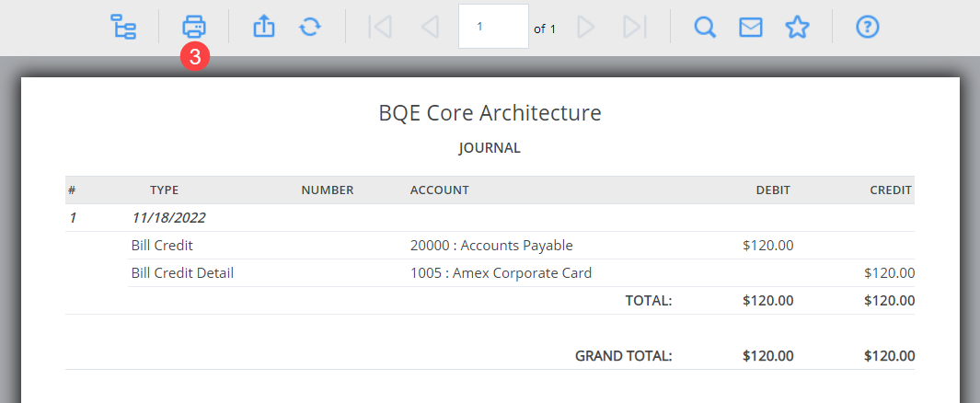Open help question mark icon
980x403 pixels.
tap(868, 27)
